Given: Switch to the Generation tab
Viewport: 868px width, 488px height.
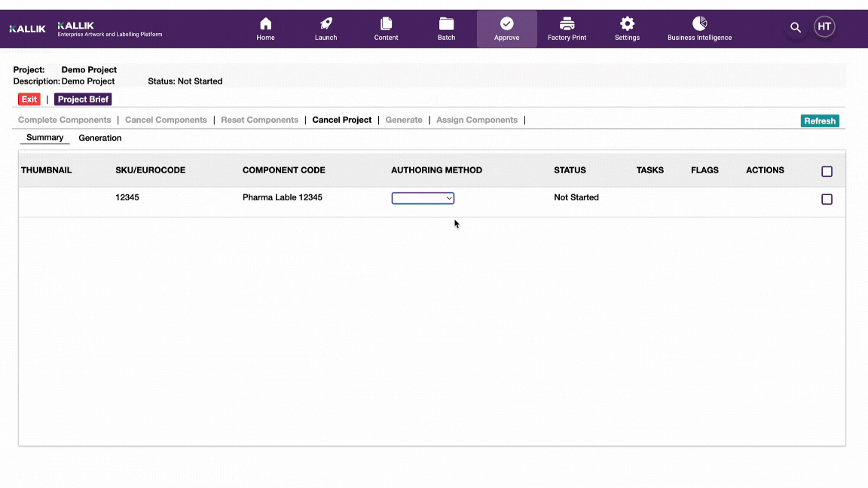Looking at the screenshot, I should pos(100,138).
